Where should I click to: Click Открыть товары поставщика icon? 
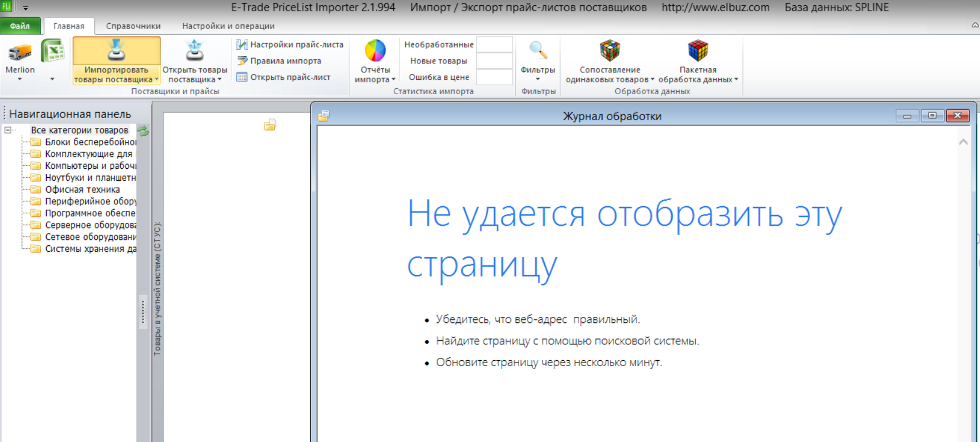click(194, 52)
